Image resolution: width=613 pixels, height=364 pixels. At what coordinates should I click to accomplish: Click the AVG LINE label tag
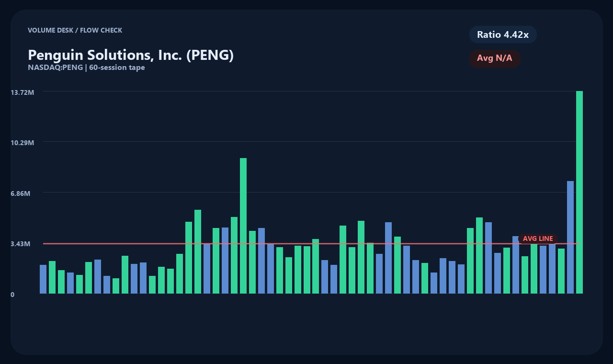(538, 239)
